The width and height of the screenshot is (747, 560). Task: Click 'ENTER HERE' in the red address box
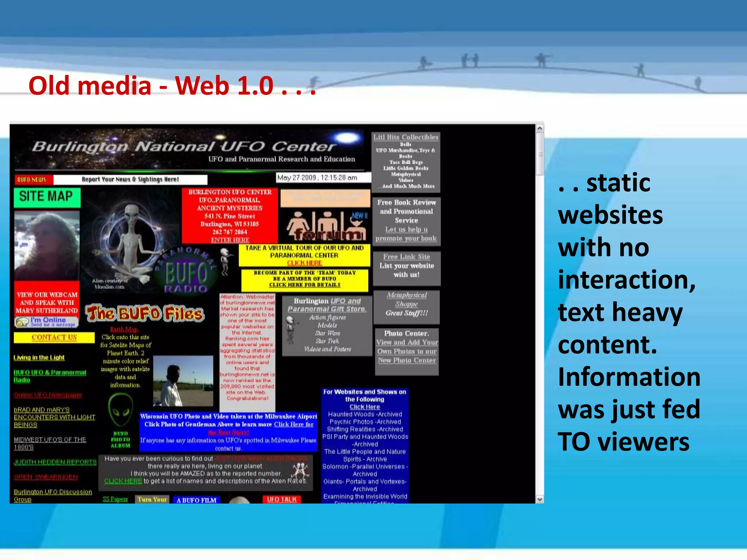point(230,240)
